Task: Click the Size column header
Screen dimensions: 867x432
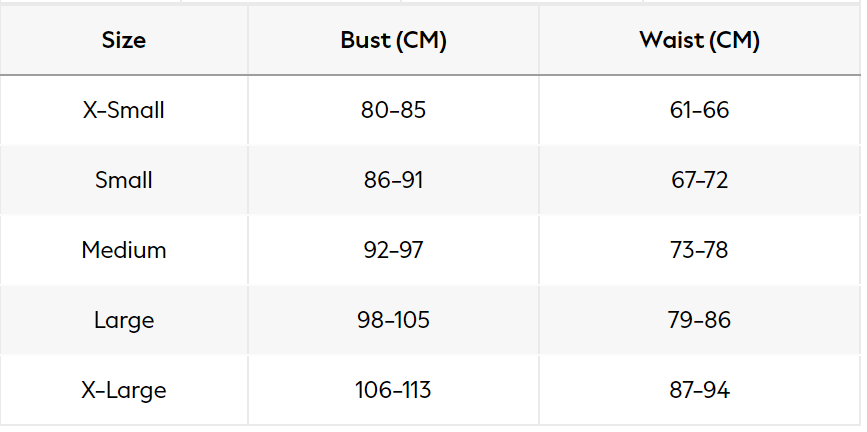Action: (124, 41)
